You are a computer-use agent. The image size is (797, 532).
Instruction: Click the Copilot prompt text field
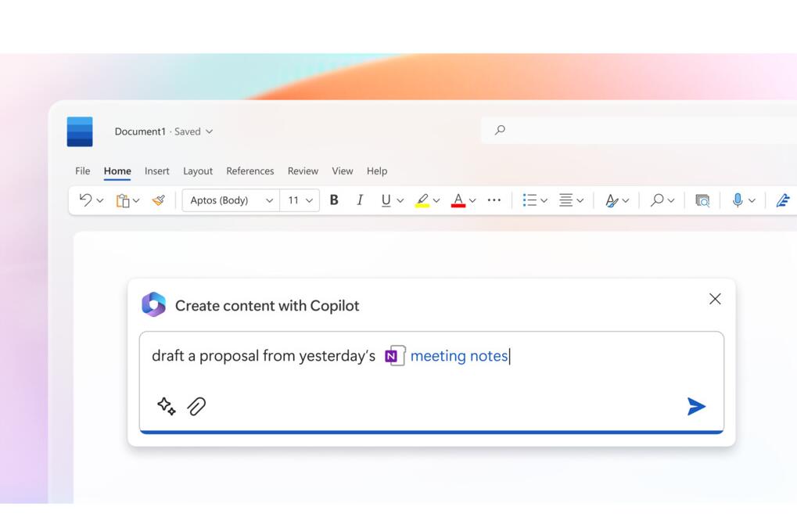click(432, 382)
